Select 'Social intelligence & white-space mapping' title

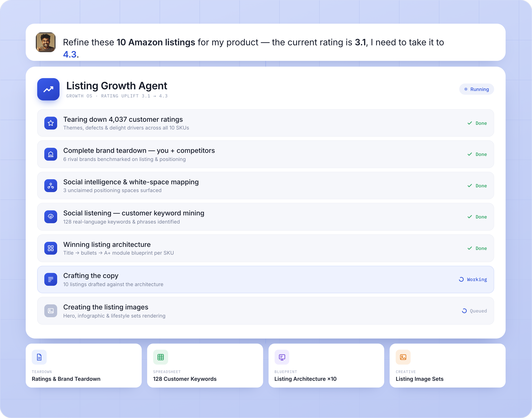click(x=131, y=182)
